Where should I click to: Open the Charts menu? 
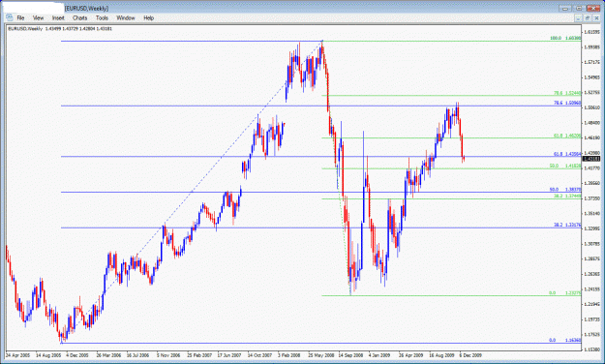[x=80, y=17]
